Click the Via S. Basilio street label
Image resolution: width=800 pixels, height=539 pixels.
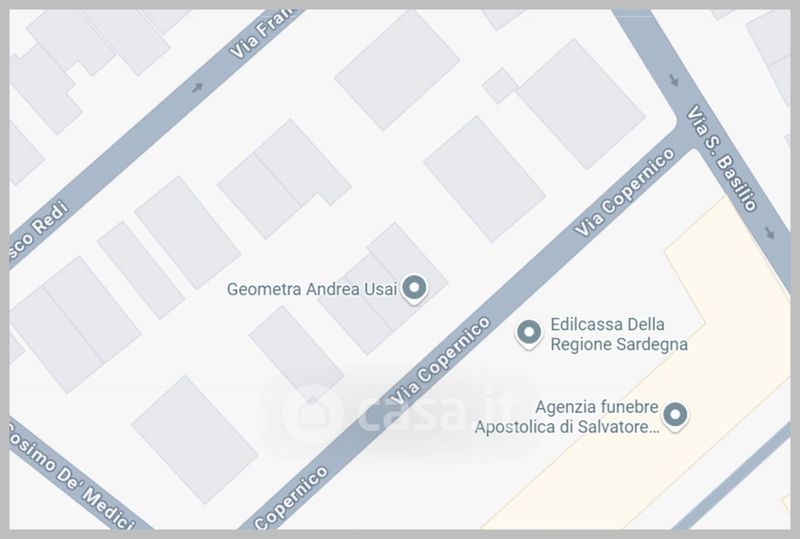[x=721, y=158]
